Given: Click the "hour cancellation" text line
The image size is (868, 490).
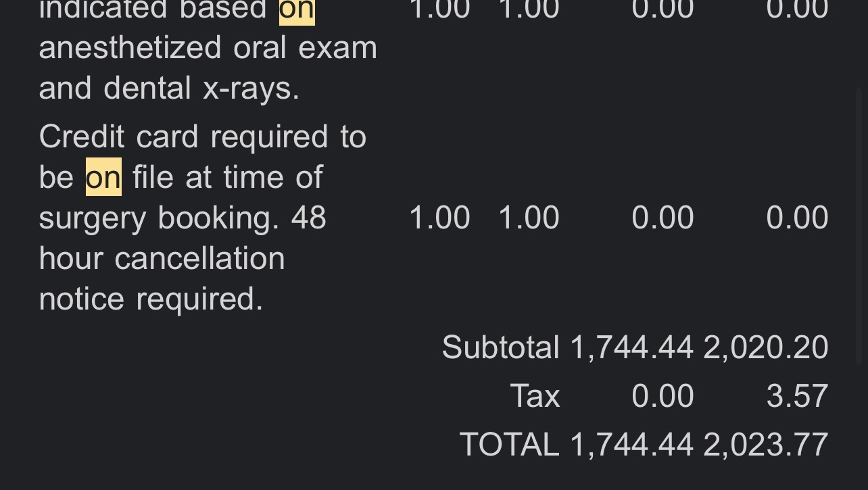Looking at the screenshot, I should [162, 258].
